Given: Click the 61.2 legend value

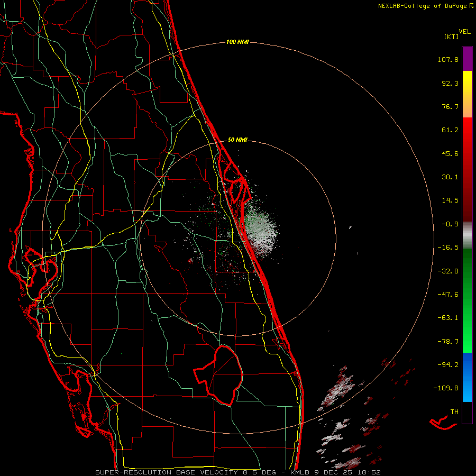Looking at the screenshot, I should 450,130.
